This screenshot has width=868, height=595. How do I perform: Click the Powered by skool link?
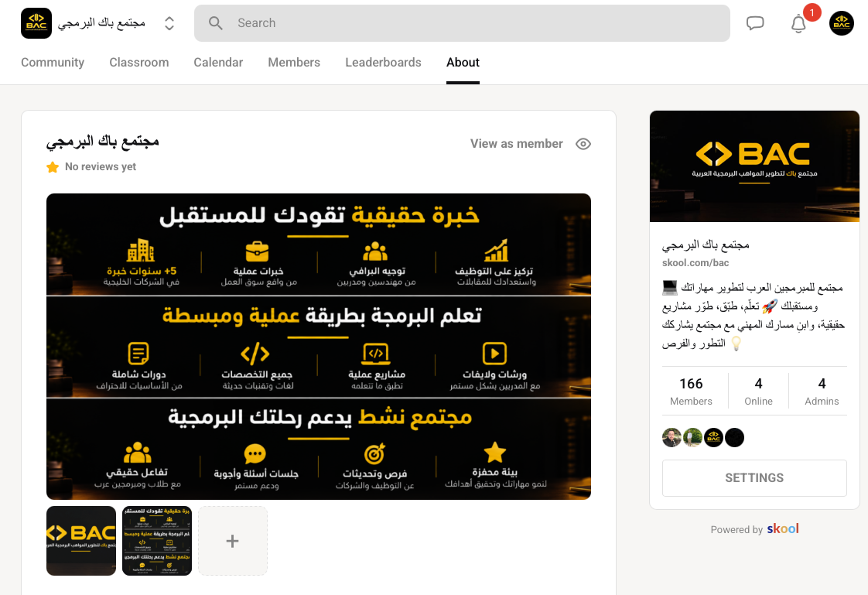click(x=754, y=529)
